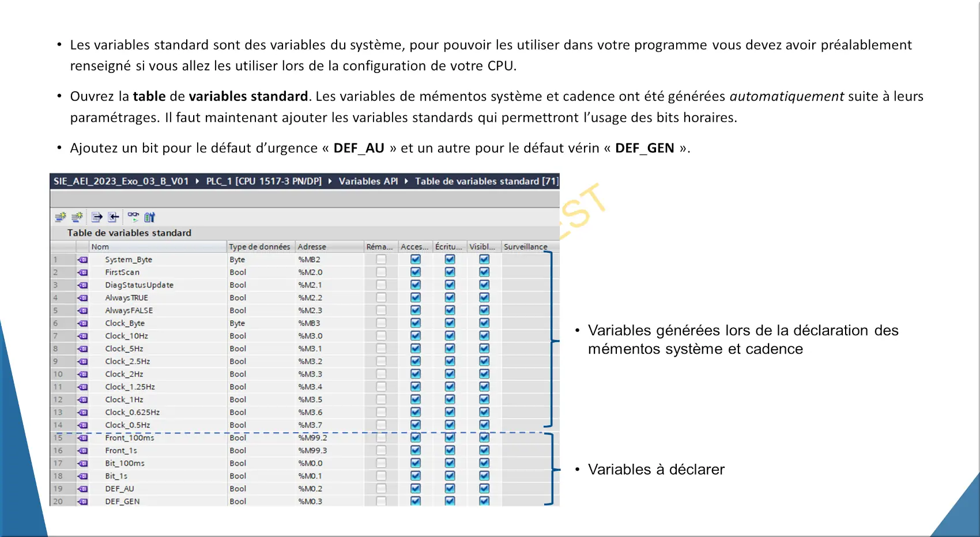Click the tag icon of Bit_1s row
Viewport: 980px width, 537px height.
coord(83,476)
